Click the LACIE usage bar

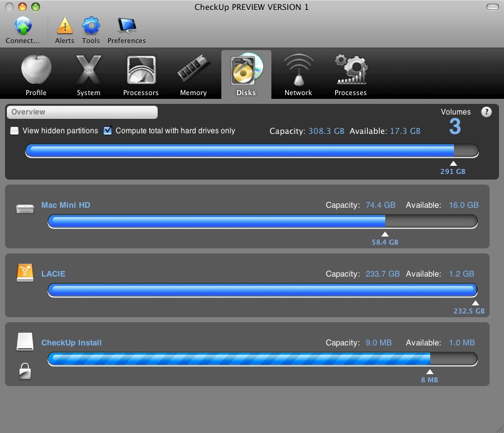click(263, 290)
